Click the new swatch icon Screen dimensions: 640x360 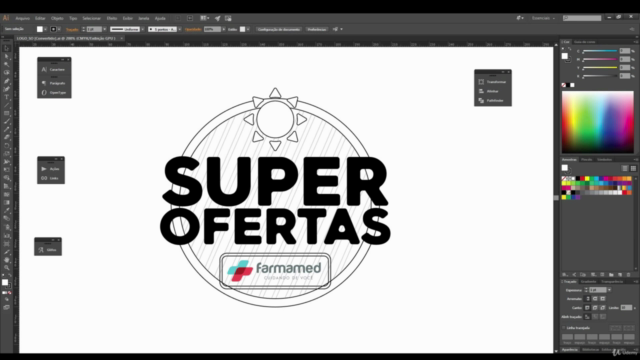(x=620, y=275)
